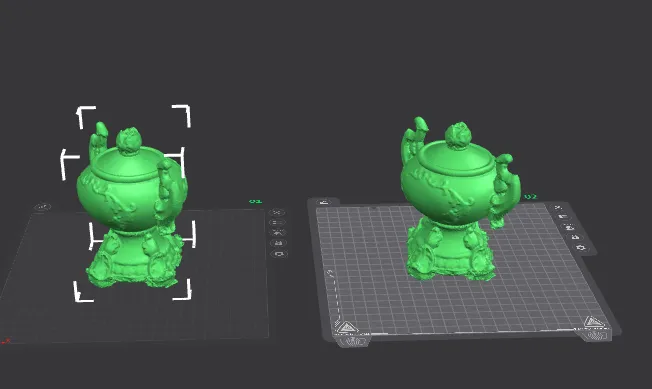Click the triangle logo at plate 02's left corner
Screen dimensions: 652x389
click(346, 327)
